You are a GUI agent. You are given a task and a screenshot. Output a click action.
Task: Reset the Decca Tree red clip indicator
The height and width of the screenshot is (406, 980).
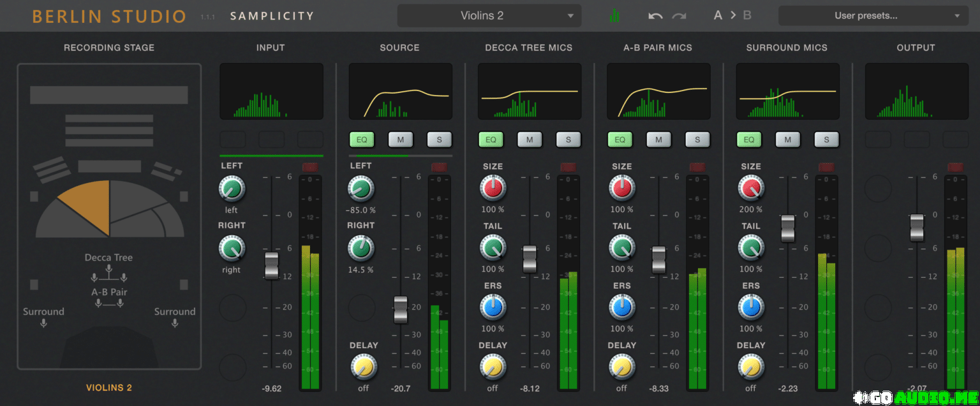click(568, 167)
